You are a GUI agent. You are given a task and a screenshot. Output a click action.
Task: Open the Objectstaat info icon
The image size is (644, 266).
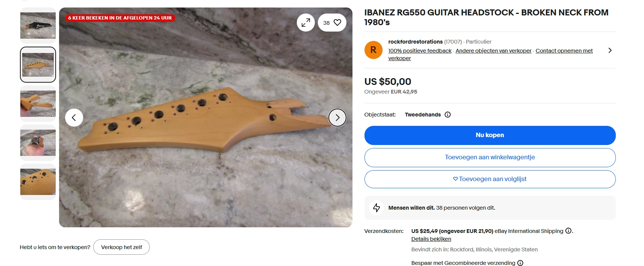click(448, 115)
